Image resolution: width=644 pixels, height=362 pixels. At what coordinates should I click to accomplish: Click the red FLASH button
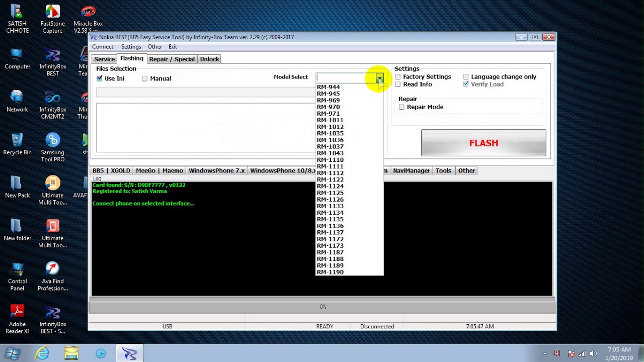tap(484, 143)
